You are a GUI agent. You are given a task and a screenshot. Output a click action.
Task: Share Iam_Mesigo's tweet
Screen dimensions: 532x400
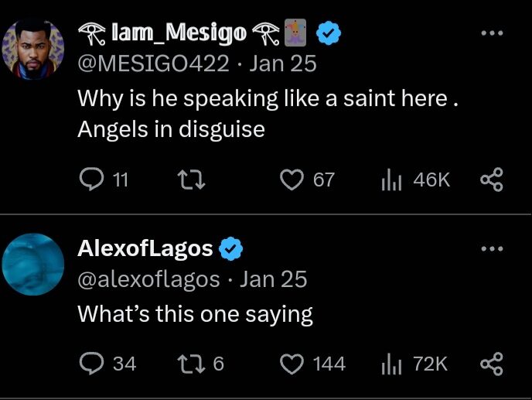[x=492, y=180]
